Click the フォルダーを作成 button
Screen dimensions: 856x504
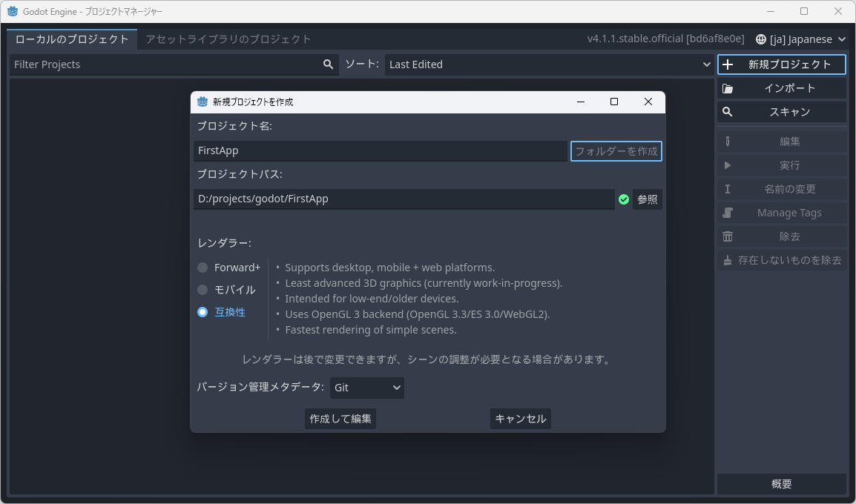[x=616, y=151]
